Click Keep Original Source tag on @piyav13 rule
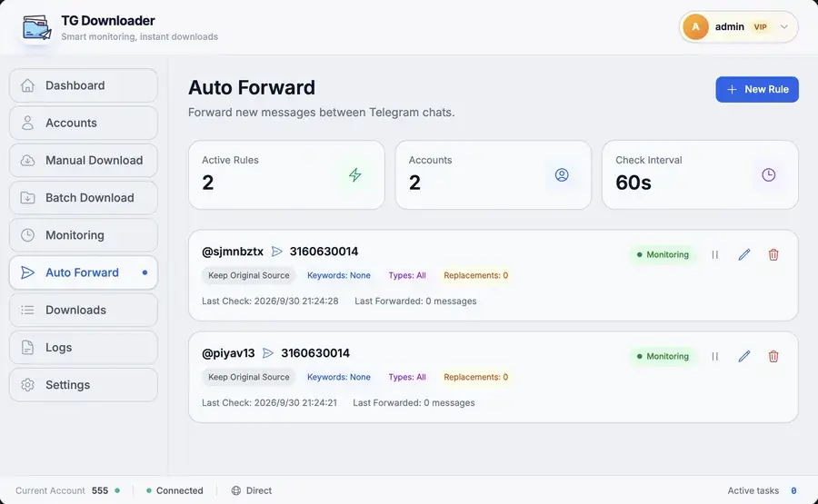 249,377
